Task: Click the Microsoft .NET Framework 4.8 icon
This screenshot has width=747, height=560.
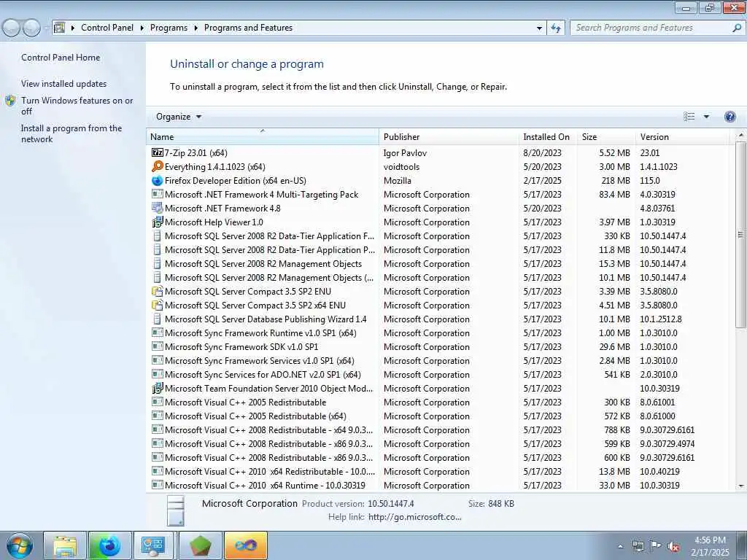Action: [158, 208]
